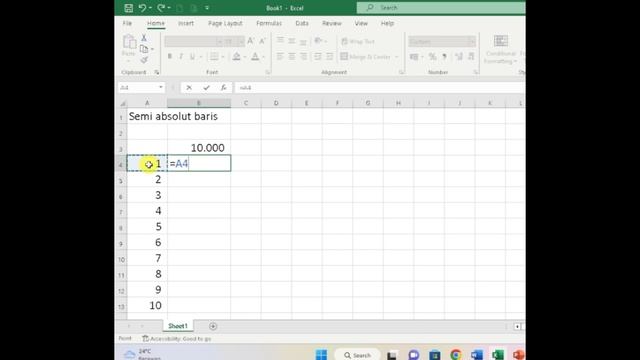This screenshot has height=360, width=640.
Task: Add a new sheet with plus button
Action: pyautogui.click(x=213, y=326)
